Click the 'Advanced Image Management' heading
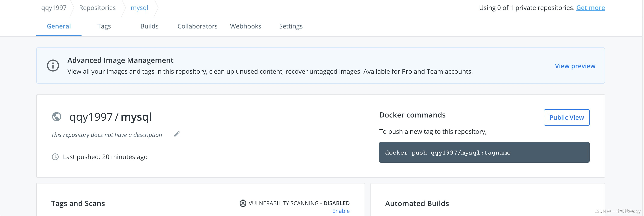Screen dimensions: 644x216 [x=120, y=60]
